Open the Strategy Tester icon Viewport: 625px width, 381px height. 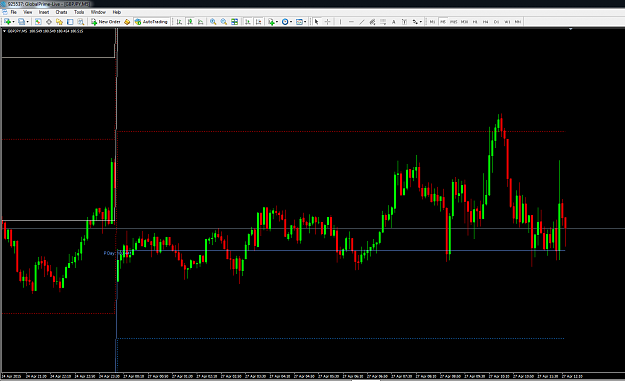point(81,22)
